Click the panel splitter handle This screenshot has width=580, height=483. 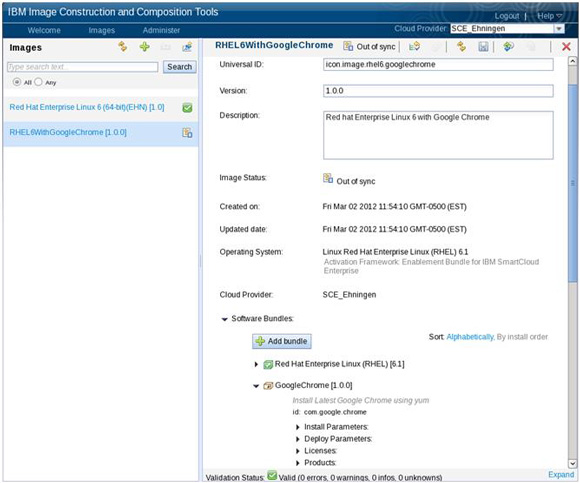[200, 261]
